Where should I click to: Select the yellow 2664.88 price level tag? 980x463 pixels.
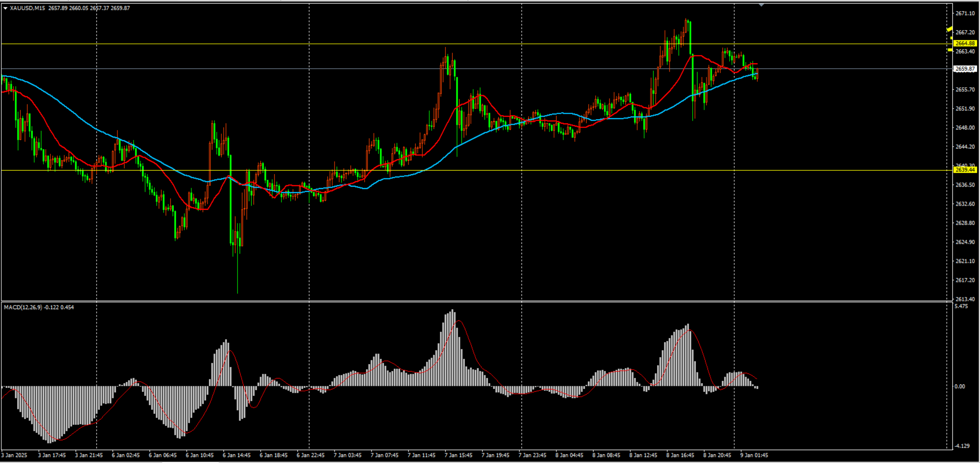point(965,43)
